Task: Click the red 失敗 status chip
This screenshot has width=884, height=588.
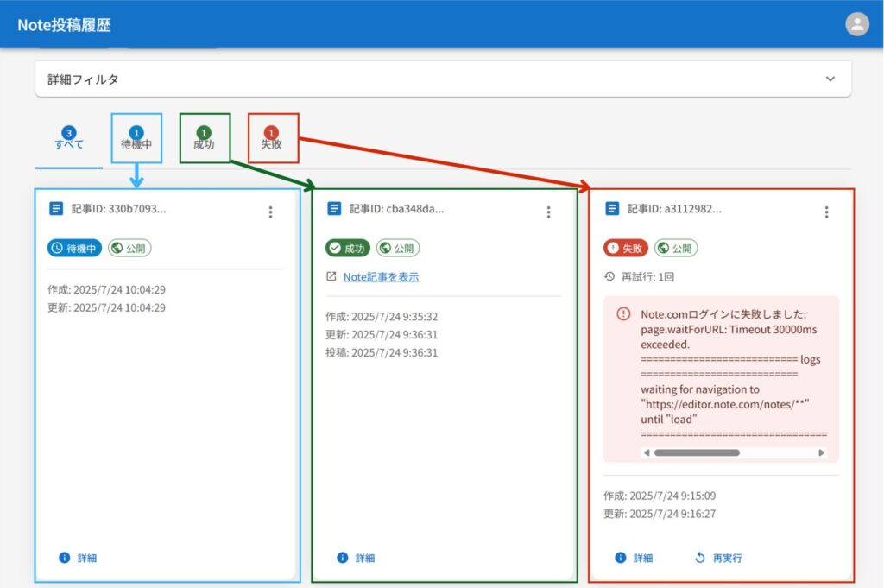Action: [x=625, y=249]
